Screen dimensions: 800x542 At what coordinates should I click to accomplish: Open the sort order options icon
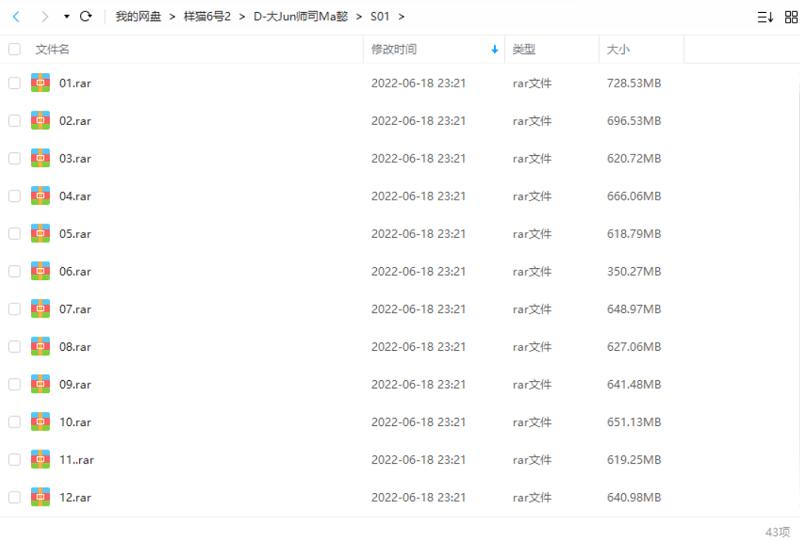click(764, 17)
